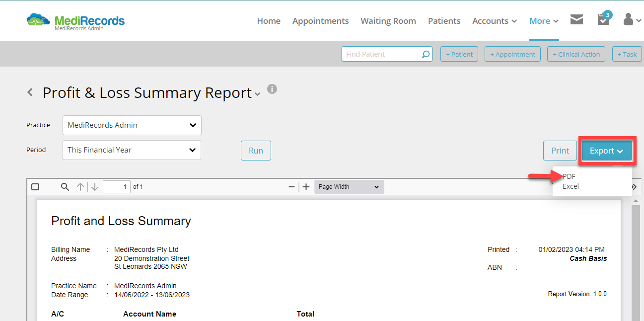
Task: Click the Total column header
Action: click(x=305, y=314)
